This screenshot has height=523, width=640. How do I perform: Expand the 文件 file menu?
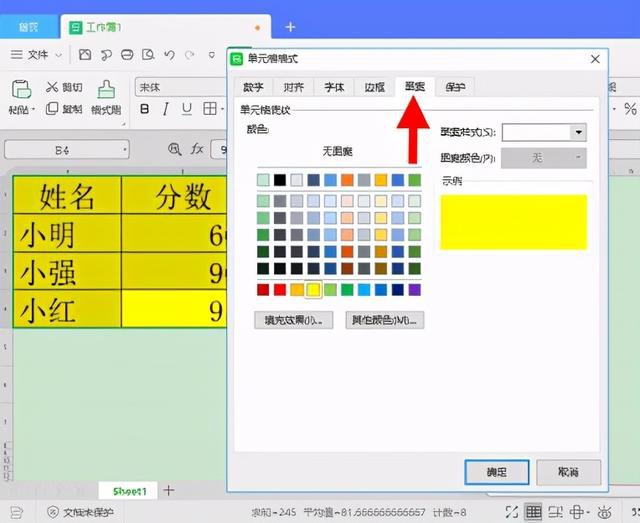click(x=38, y=54)
